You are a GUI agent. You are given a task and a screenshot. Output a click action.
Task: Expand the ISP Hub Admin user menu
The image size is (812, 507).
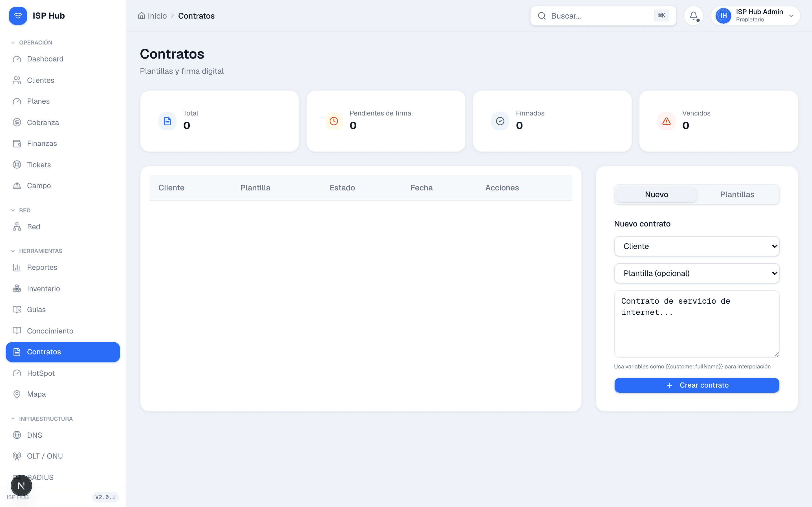point(755,16)
